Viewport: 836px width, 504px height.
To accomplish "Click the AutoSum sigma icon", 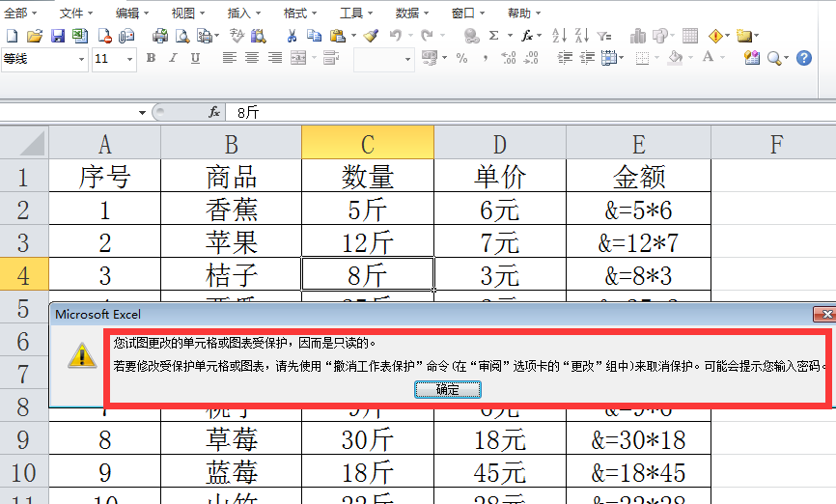I will 494,36.
